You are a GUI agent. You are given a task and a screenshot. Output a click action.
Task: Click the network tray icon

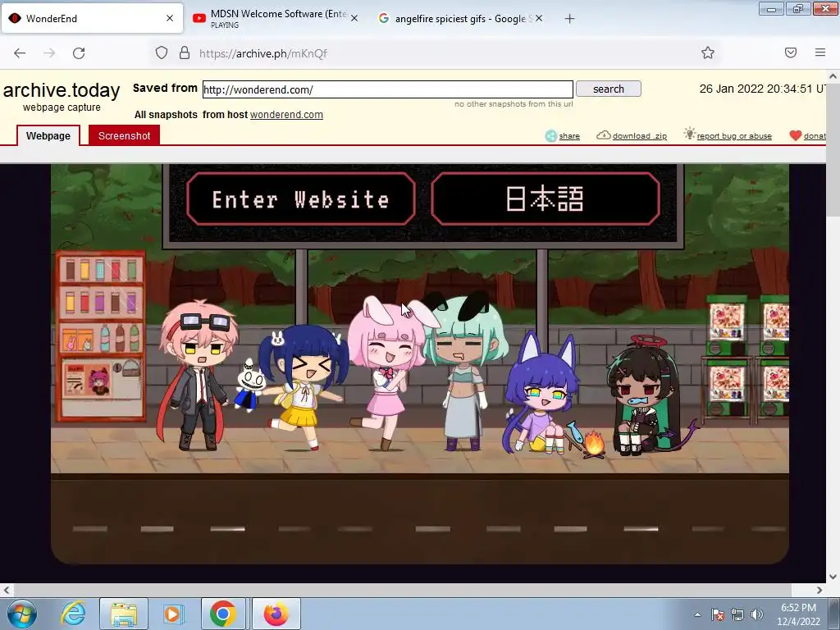[x=737, y=614]
